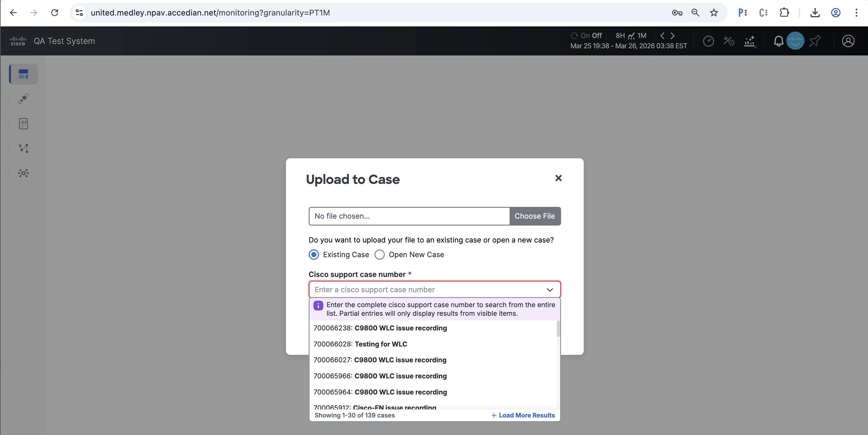
Task: Open the notifications bell
Action: [x=779, y=41]
